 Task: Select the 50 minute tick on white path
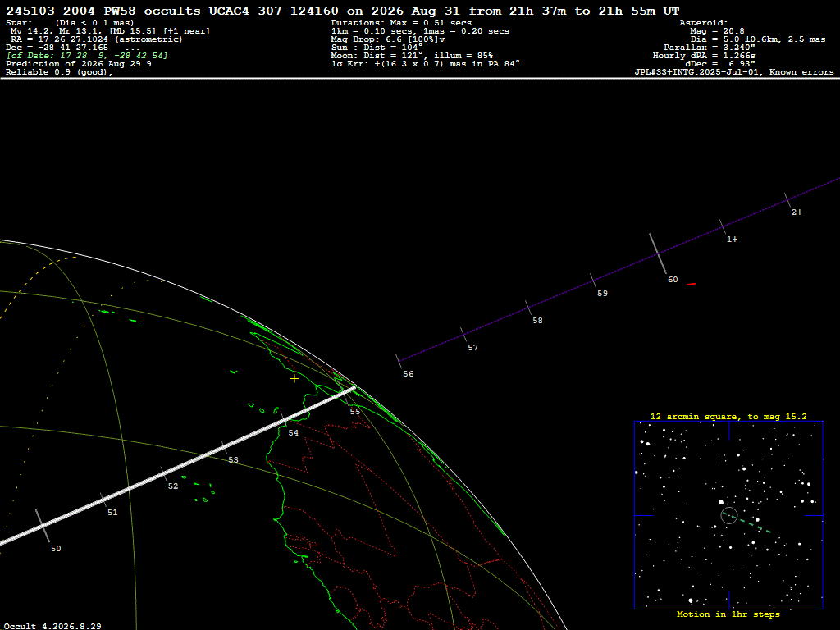(43, 526)
